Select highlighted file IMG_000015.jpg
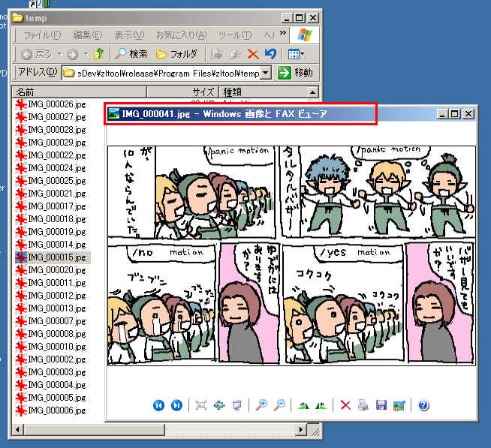Screen dimensions: 491x448 [x=51, y=257]
